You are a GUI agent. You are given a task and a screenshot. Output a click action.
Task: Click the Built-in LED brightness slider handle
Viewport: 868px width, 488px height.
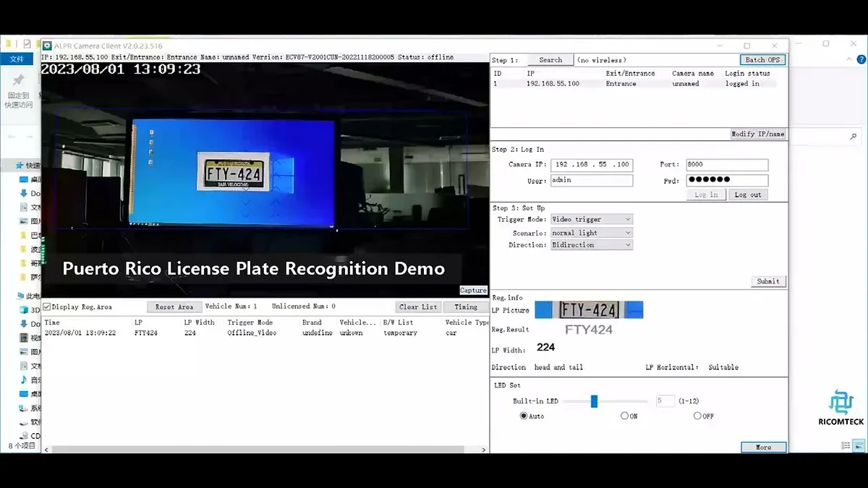tap(594, 401)
